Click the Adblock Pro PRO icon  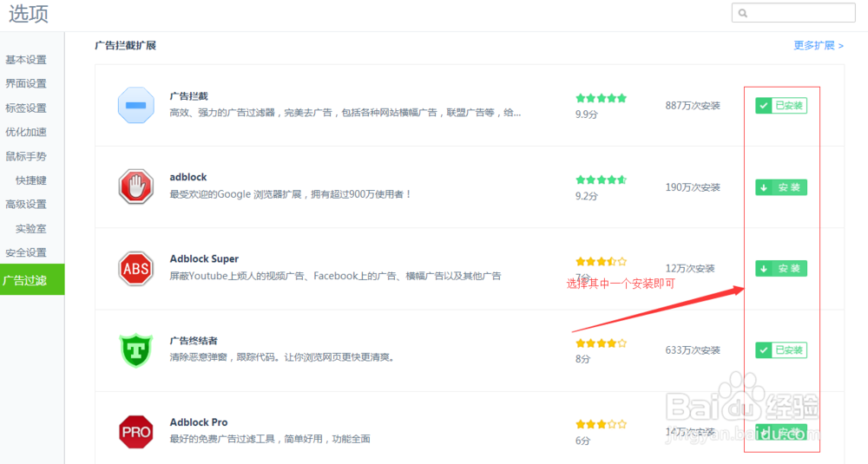[x=136, y=432]
